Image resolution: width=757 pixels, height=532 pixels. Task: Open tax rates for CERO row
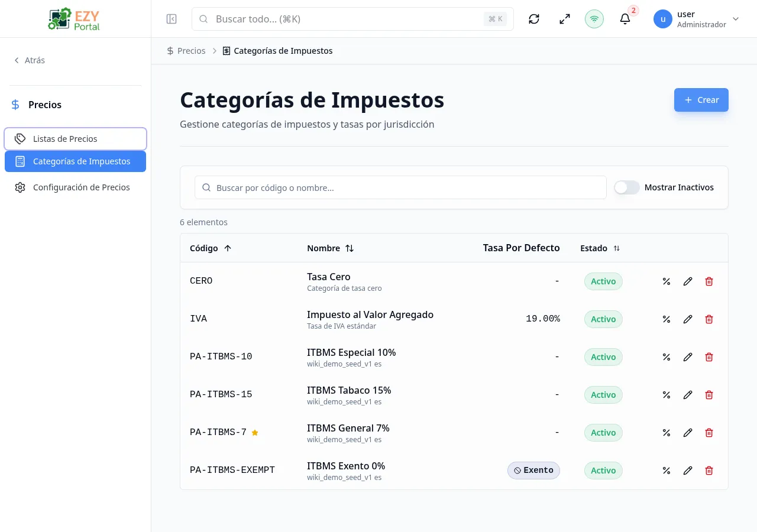point(667,281)
